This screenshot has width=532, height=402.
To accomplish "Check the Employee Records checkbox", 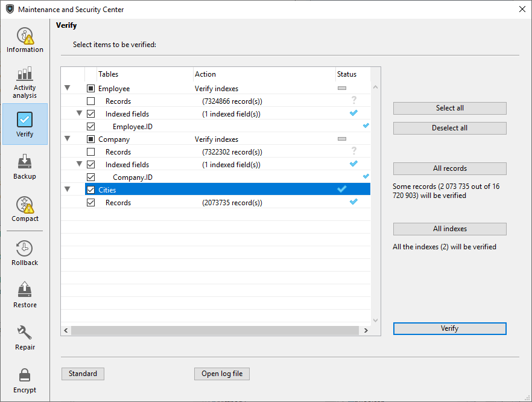I will 90,101.
